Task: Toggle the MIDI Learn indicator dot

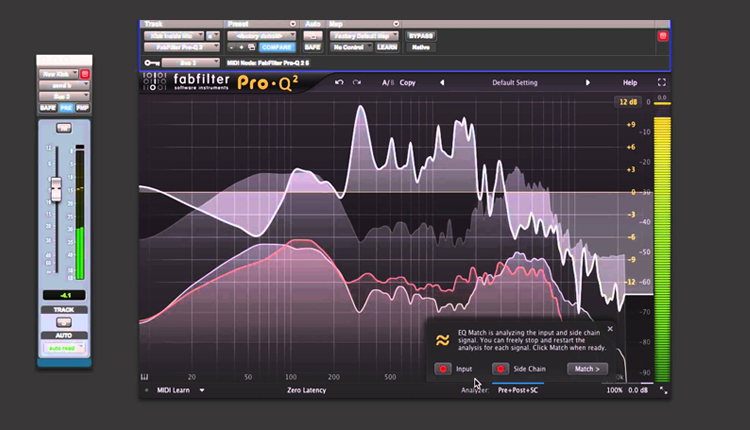Action: (146, 390)
